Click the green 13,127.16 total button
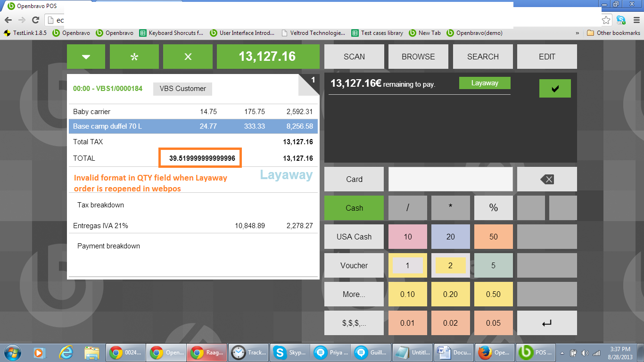 point(267,57)
